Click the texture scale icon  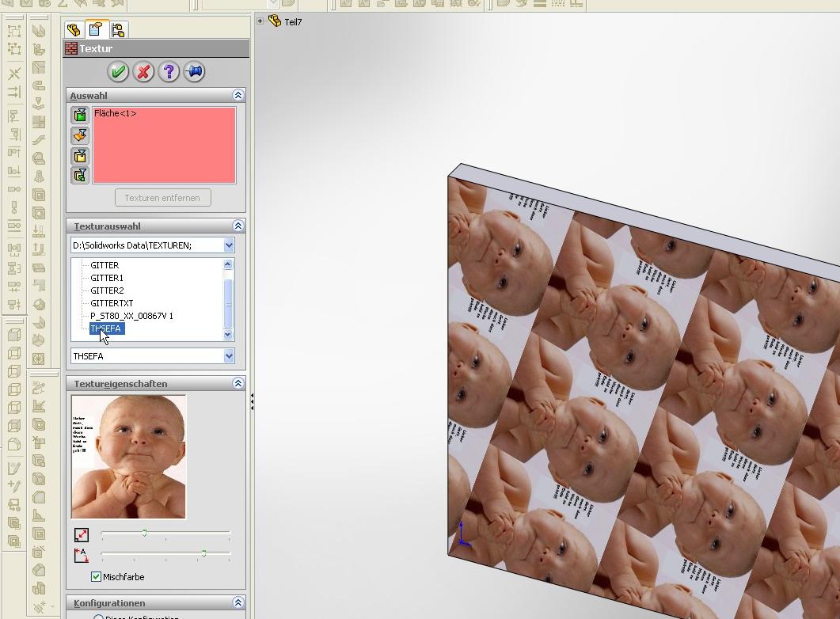pos(82,534)
